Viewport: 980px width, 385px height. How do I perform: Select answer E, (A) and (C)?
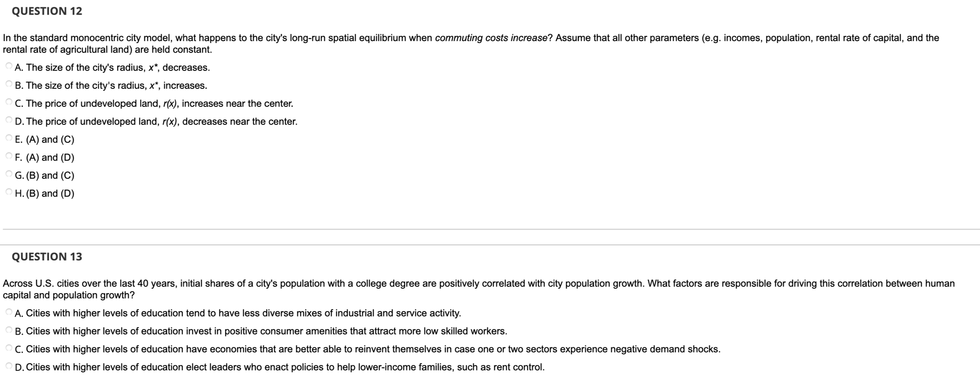9,137
